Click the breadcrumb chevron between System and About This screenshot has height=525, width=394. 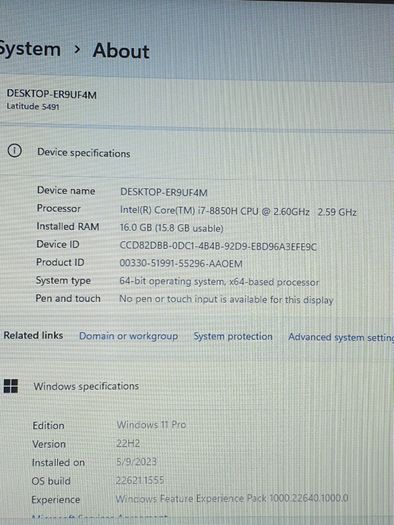coord(77,50)
